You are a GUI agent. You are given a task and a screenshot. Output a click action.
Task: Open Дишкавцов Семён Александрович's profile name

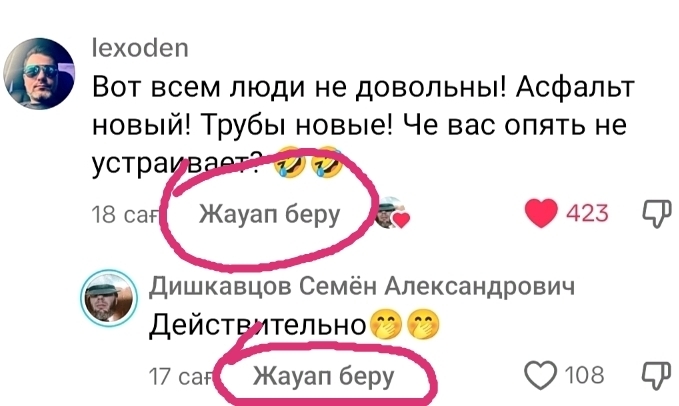click(362, 286)
